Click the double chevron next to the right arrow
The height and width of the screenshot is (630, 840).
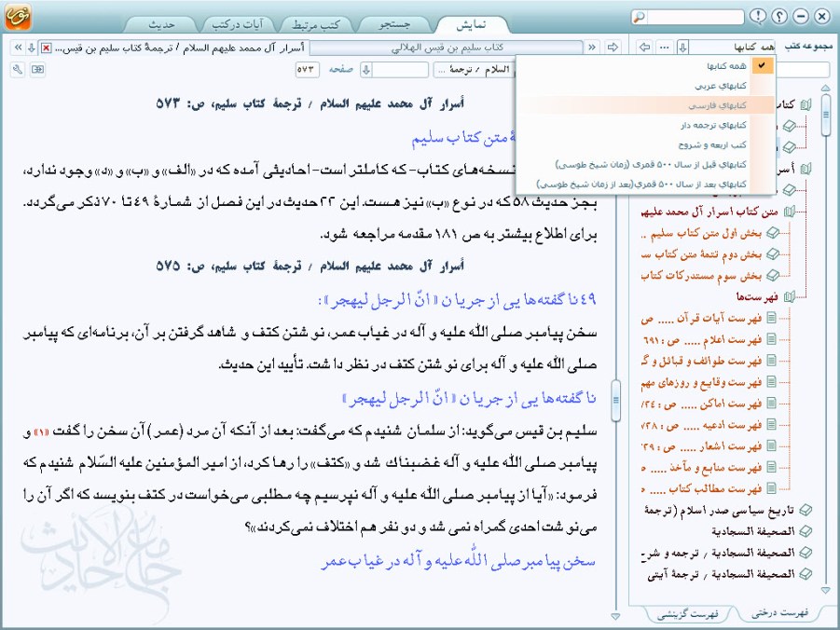click(x=592, y=48)
